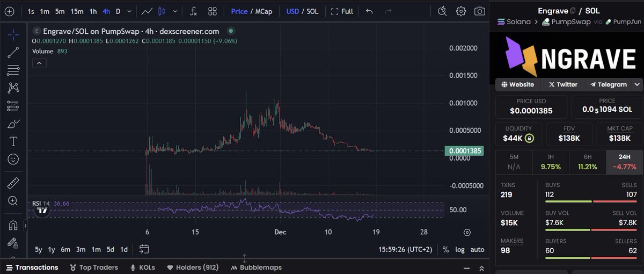Switch chart to line style
Screen dimensions: 644x274
(x=147, y=11)
